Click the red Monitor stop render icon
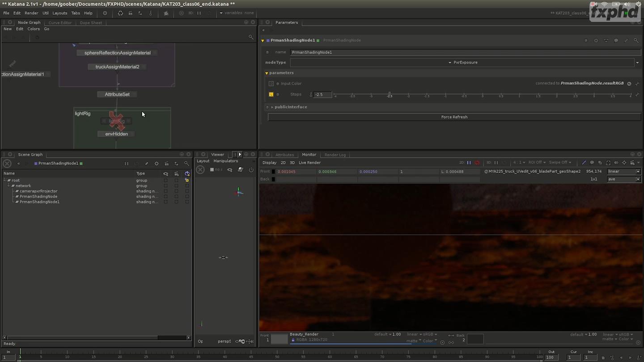This screenshot has width=644, height=362. pyautogui.click(x=477, y=163)
